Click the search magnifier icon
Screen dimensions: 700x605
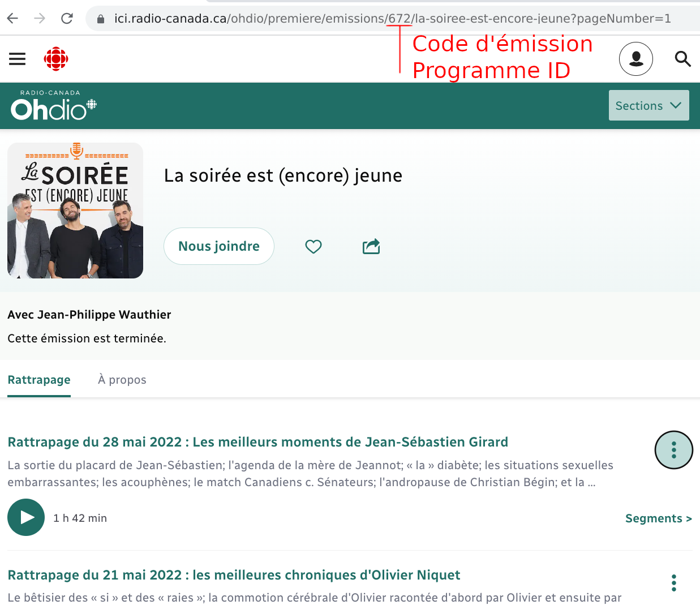point(682,59)
